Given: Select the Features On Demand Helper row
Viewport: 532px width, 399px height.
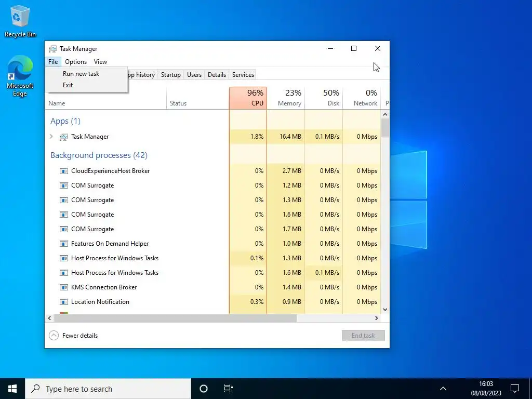Looking at the screenshot, I should click(212, 244).
